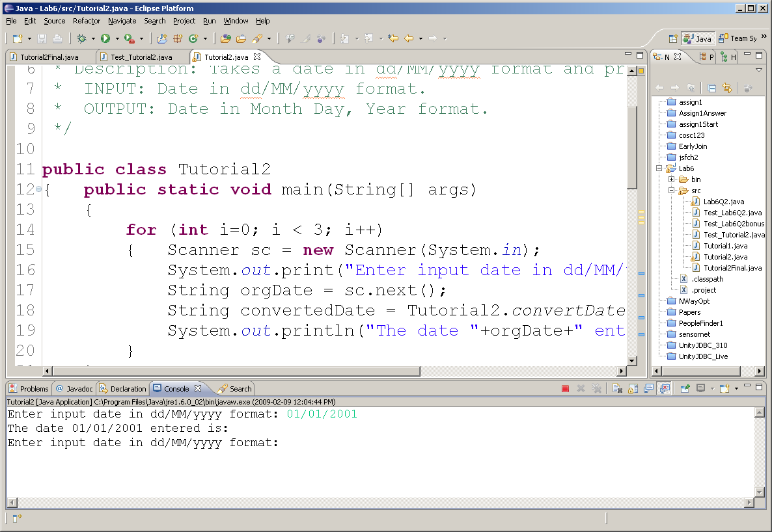This screenshot has height=532, width=772.
Task: Show more perspectives with chevron
Action: coord(764,36)
